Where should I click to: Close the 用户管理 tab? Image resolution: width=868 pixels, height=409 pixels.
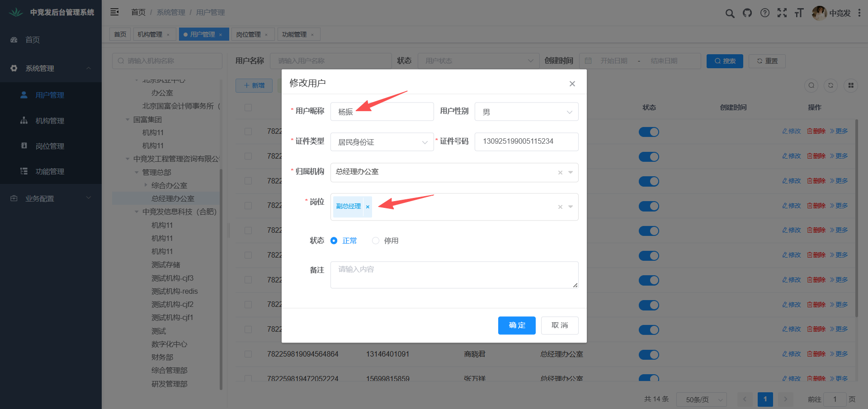pyautogui.click(x=221, y=35)
